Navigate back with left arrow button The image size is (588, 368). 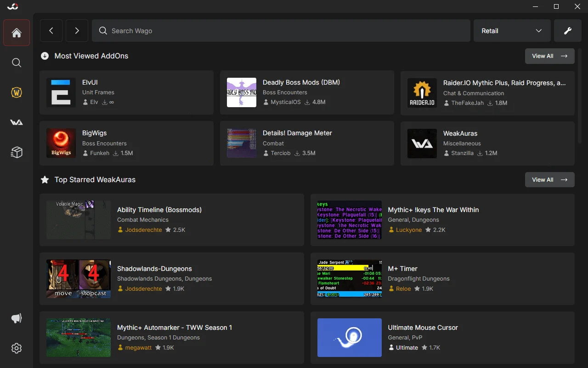coord(51,31)
